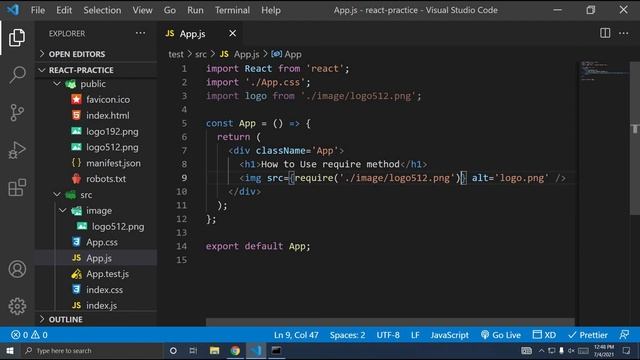Screen dimensions: 640x360
Task: Click the XD status bar item
Action: (x=544, y=335)
